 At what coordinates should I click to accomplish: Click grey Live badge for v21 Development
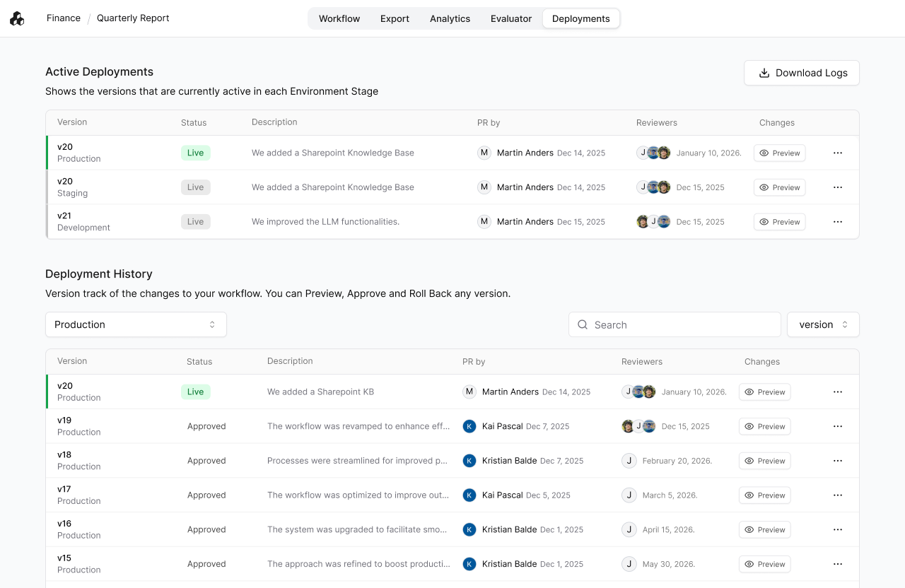pyautogui.click(x=196, y=222)
